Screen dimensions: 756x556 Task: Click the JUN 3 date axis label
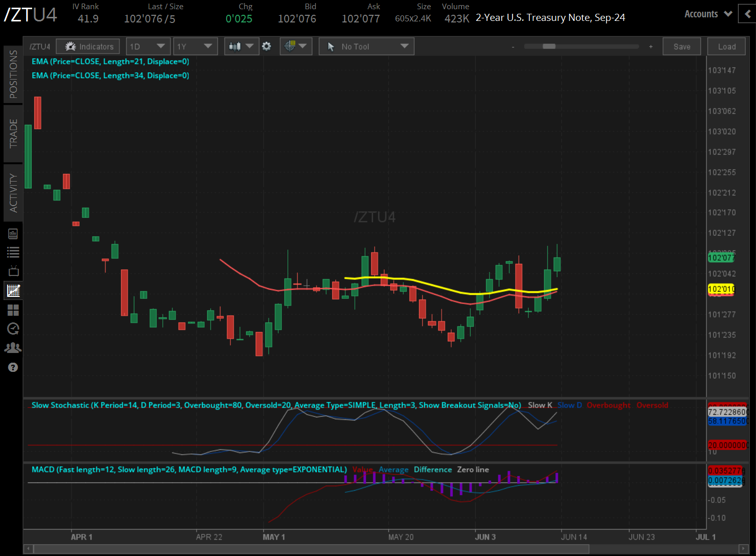[x=485, y=537]
